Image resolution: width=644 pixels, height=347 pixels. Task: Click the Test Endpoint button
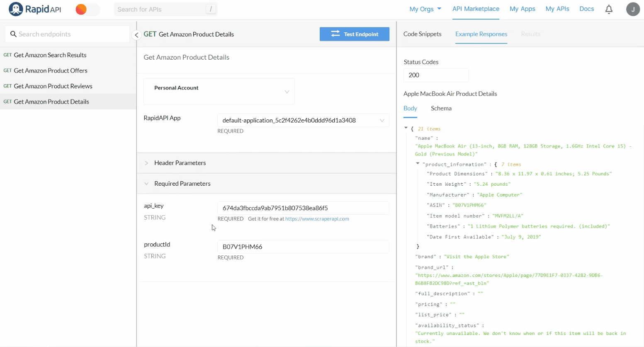tap(355, 34)
